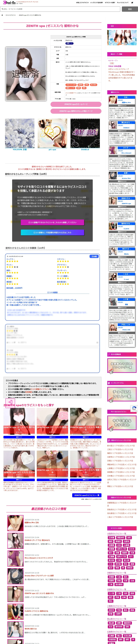The height and width of the screenshot is (644, 138).
Task: Select the 広島駅 area tag
Action: 111,636
